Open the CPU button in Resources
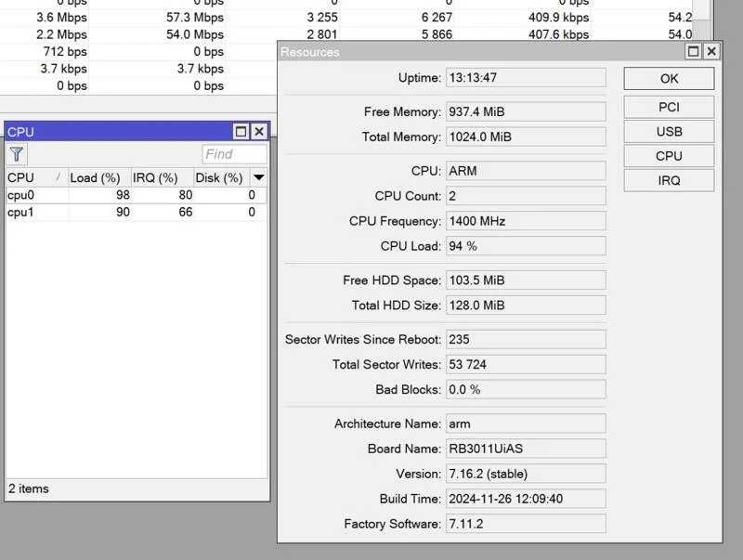This screenshot has height=560, width=743. [669, 156]
